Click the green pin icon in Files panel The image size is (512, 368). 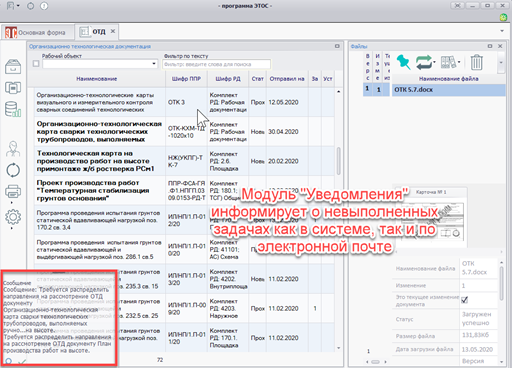403,62
